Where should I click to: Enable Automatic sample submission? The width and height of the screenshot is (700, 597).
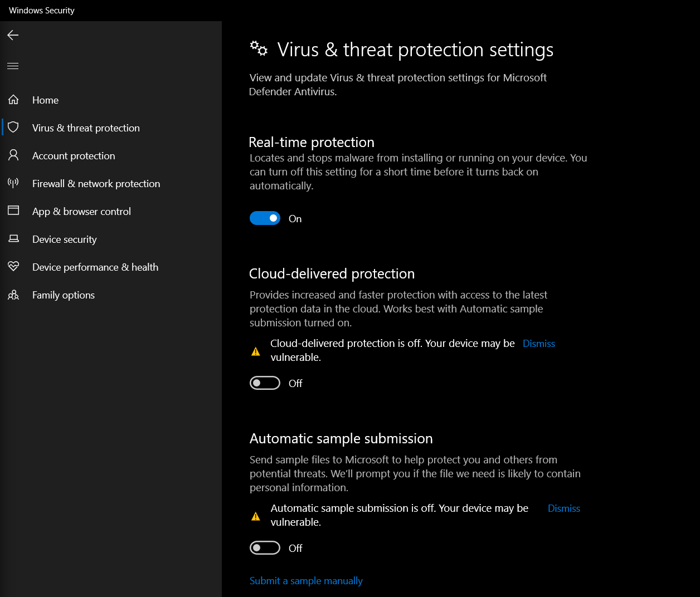tap(265, 547)
